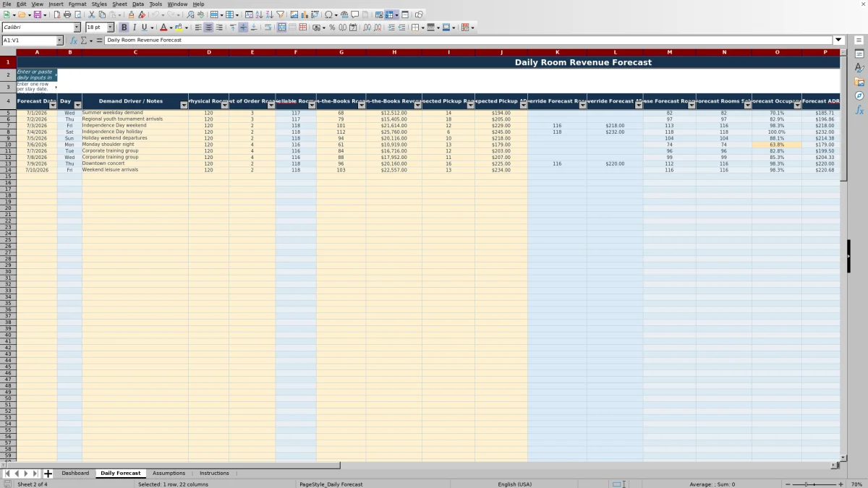This screenshot has width=868, height=488.
Task: Click the font color red A swatch
Action: click(164, 27)
